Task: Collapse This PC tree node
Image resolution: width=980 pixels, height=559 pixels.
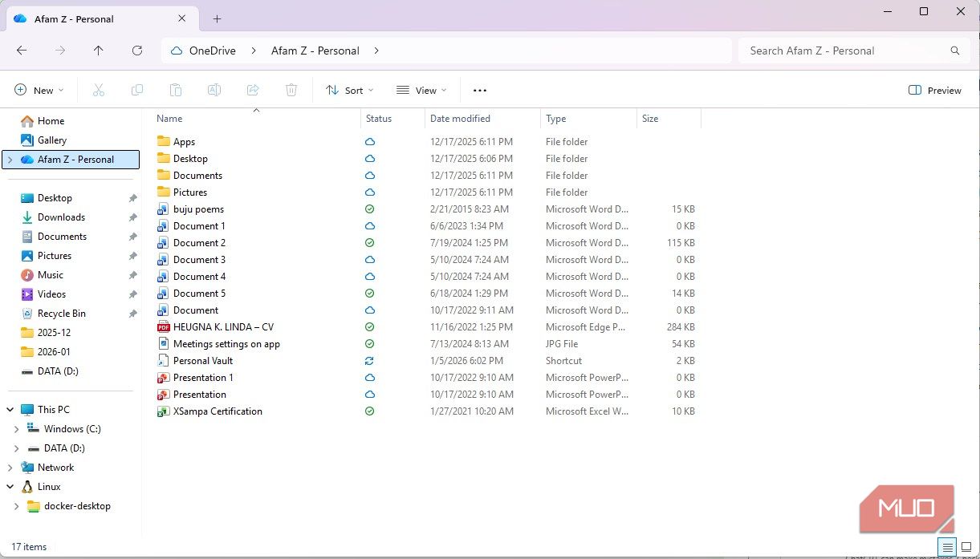Action: tap(10, 410)
